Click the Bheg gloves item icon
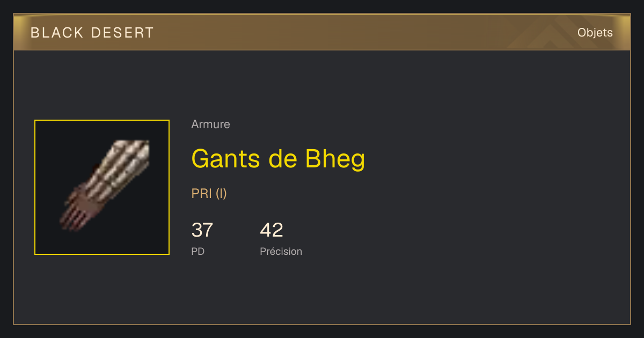This screenshot has width=644, height=338. point(102,187)
